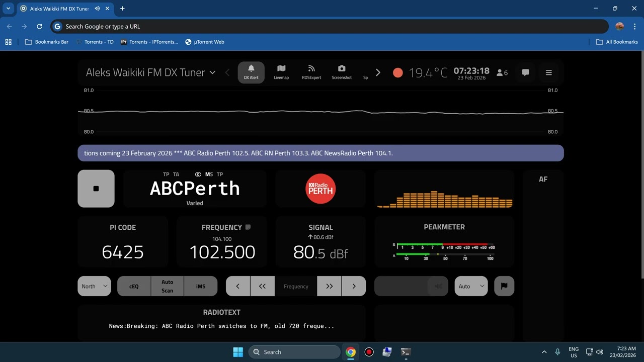Open the Livemap plugin
644x362 pixels.
281,72
